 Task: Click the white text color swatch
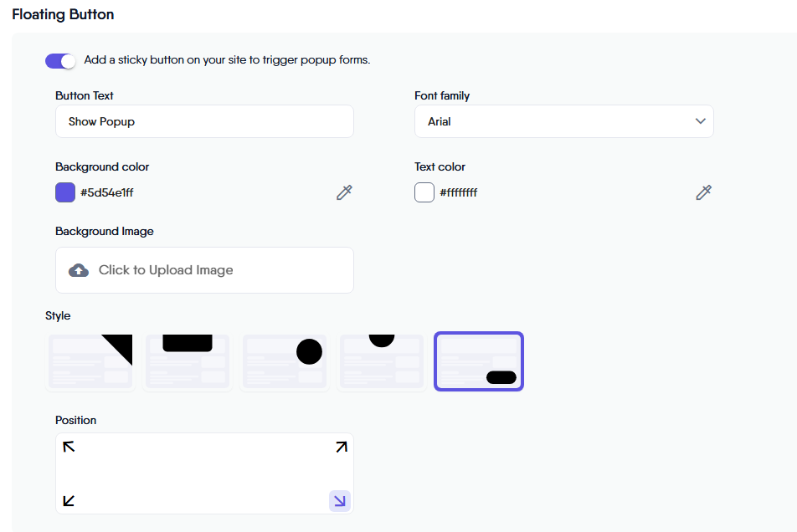click(x=424, y=192)
